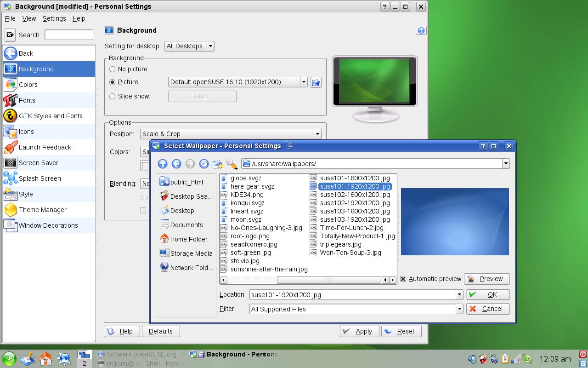Screen dimensions: 588x368
Task: Click Back in the settings sidebar
Action: pyautogui.click(x=49, y=53)
